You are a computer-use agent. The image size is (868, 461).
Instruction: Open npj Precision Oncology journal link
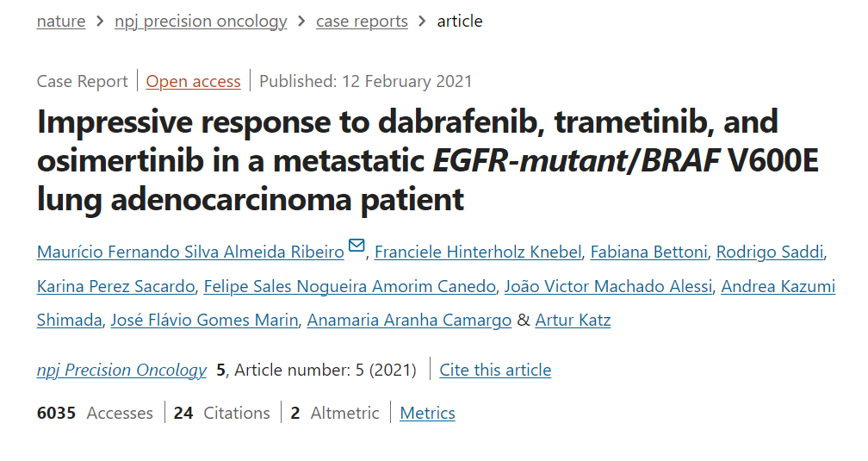121,371
